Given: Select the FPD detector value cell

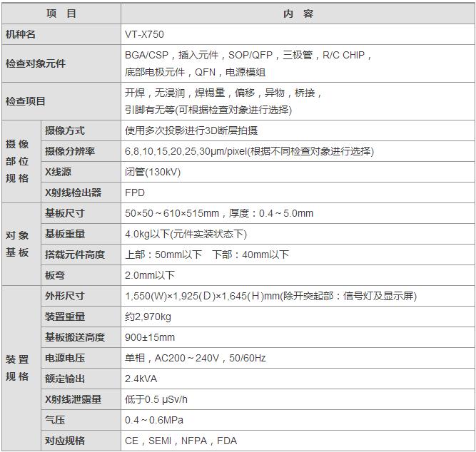Looking at the screenshot, I should point(135,192).
